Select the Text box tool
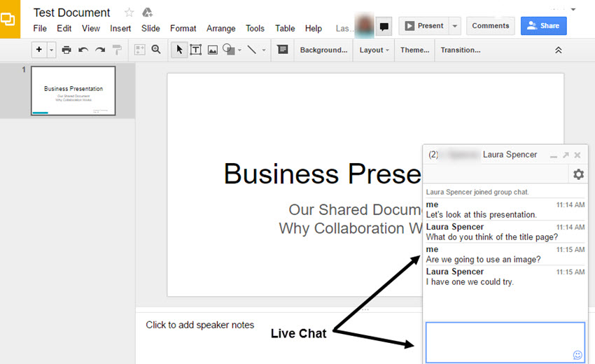 click(195, 50)
